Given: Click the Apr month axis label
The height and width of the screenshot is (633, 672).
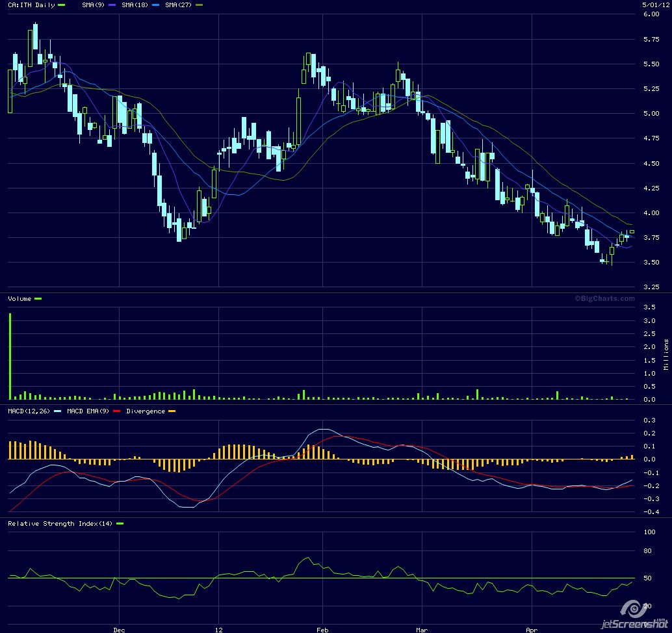Looking at the screenshot, I should (x=532, y=630).
